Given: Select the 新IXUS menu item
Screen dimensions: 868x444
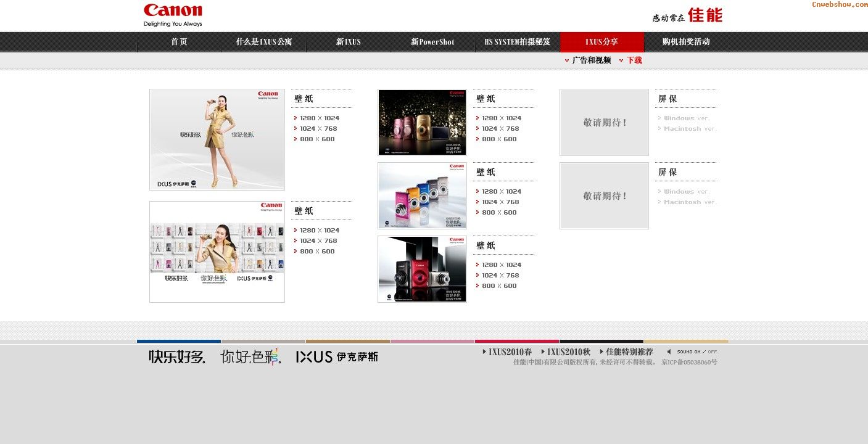Looking at the screenshot, I should coord(349,42).
